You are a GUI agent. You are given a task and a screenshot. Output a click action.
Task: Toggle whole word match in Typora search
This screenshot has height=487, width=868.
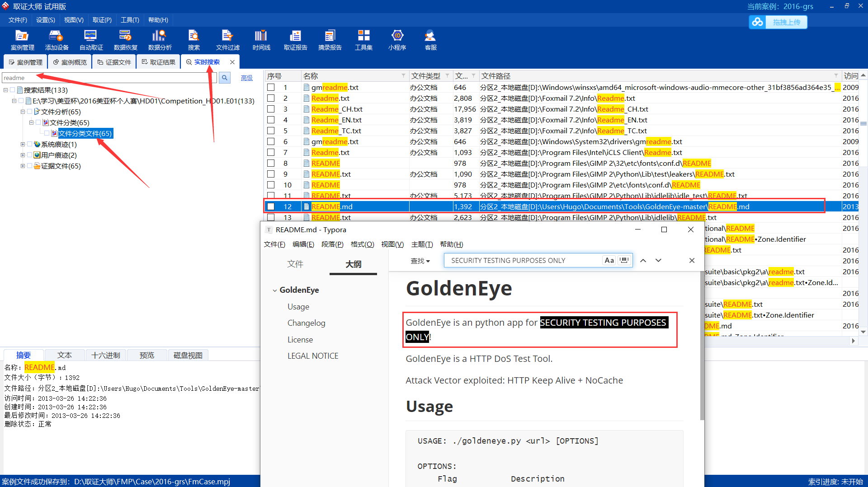(624, 260)
